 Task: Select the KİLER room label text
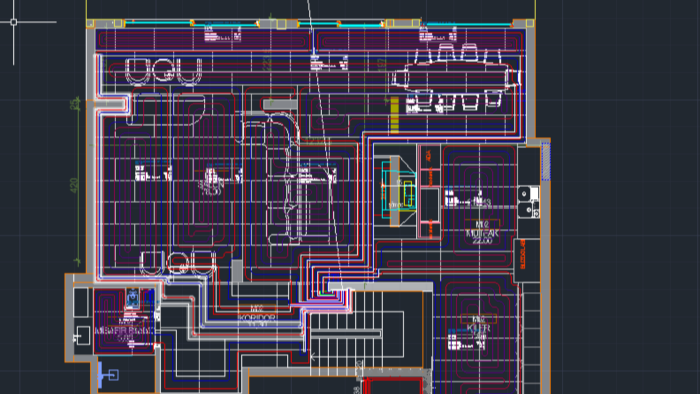479,328
